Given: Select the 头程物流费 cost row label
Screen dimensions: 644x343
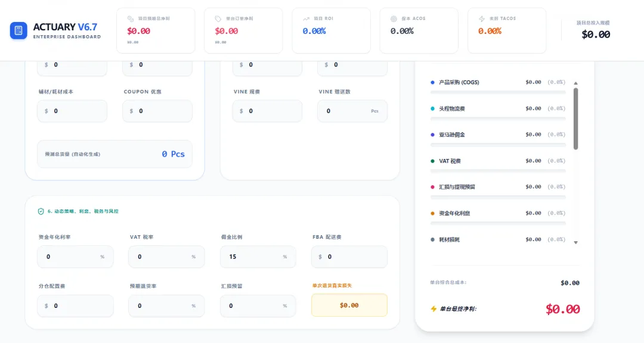Looking at the screenshot, I should tap(452, 109).
